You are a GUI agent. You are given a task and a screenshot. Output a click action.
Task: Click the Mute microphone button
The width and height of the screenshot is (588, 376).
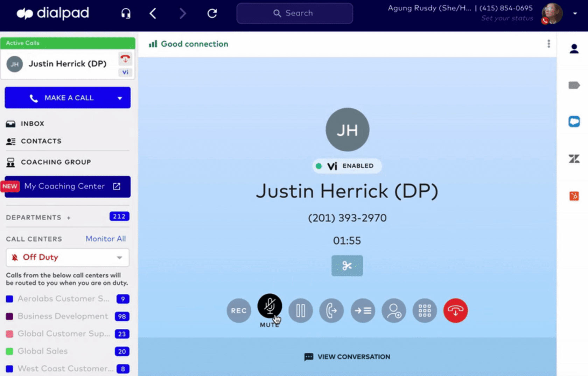[269, 306]
